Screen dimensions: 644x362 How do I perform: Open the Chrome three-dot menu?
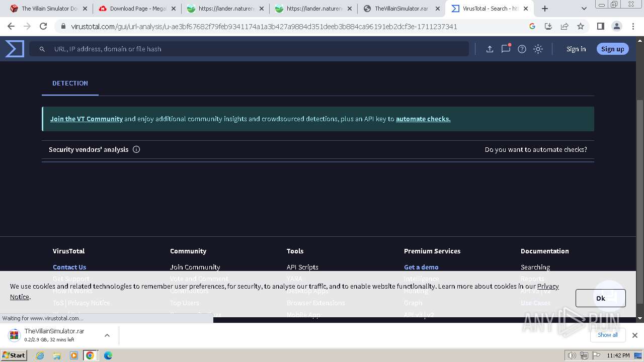click(633, 26)
